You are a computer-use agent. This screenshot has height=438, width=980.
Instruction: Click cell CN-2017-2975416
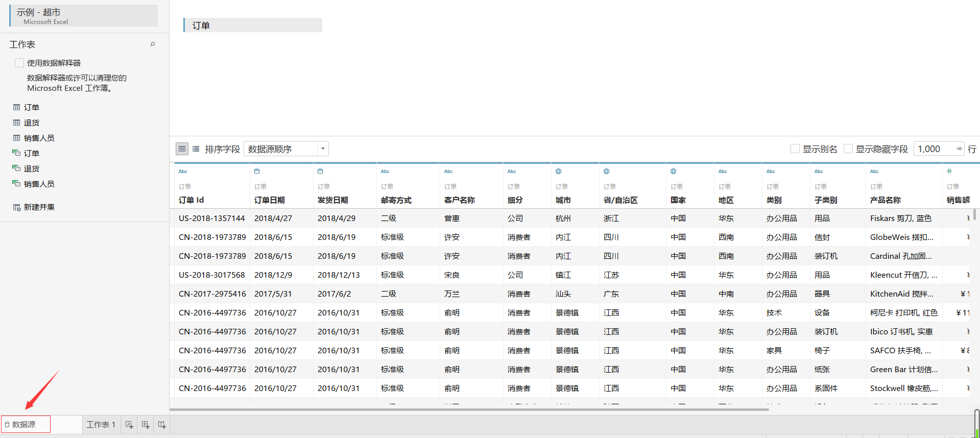click(x=212, y=294)
